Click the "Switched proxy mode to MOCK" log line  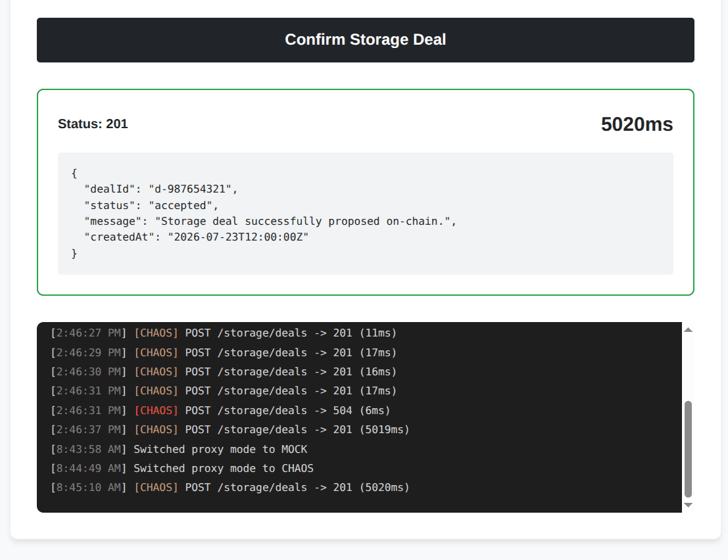179,449
